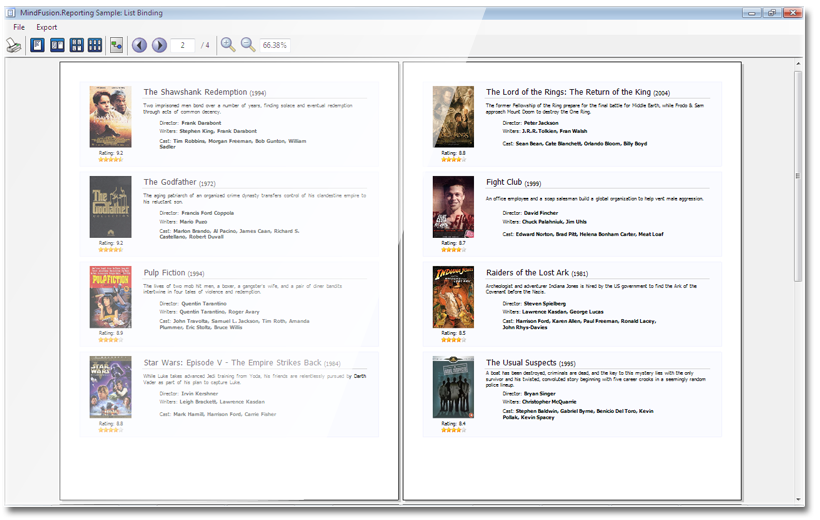
Task: Click the star rating under Fight Club poster
Action: [x=453, y=250]
